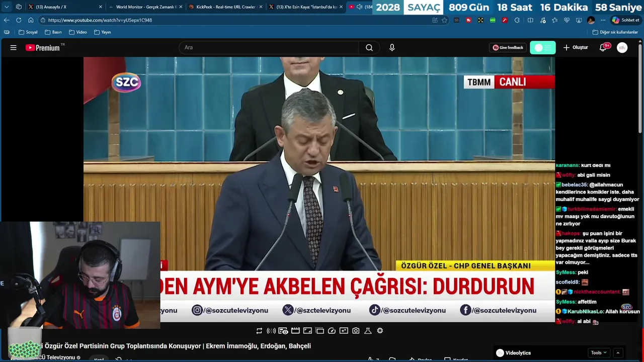Take a screenshot with the camera icon
Image resolution: width=644 pixels, height=362 pixels.
click(356, 331)
